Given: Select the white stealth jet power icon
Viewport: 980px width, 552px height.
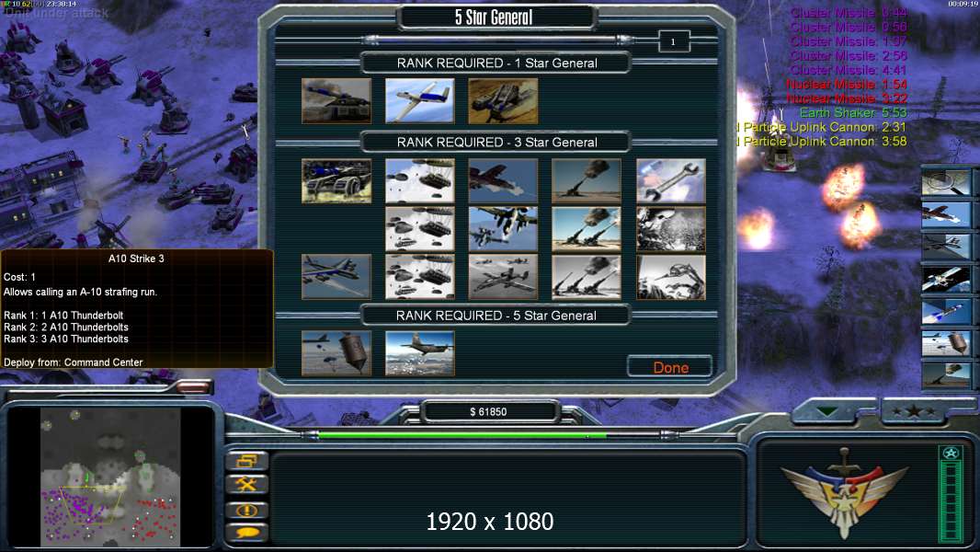Looking at the screenshot, I should point(419,100).
